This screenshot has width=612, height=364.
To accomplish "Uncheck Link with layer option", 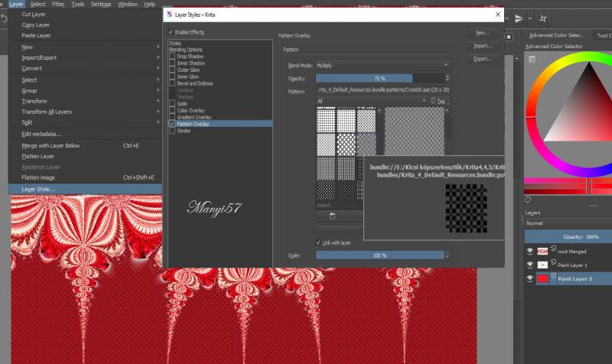I will pos(319,242).
